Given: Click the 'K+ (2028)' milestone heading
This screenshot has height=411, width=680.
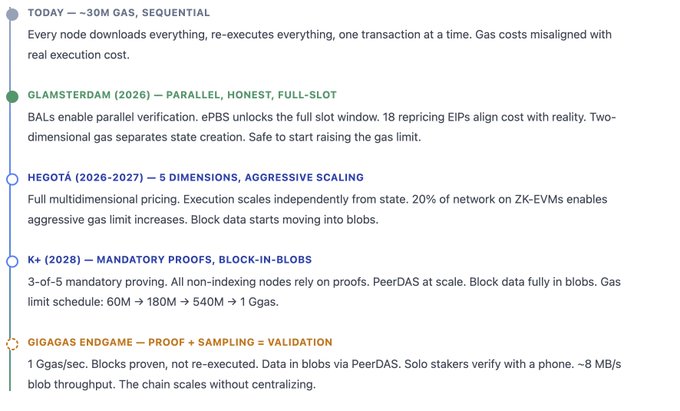Looking at the screenshot, I should [x=59, y=260].
